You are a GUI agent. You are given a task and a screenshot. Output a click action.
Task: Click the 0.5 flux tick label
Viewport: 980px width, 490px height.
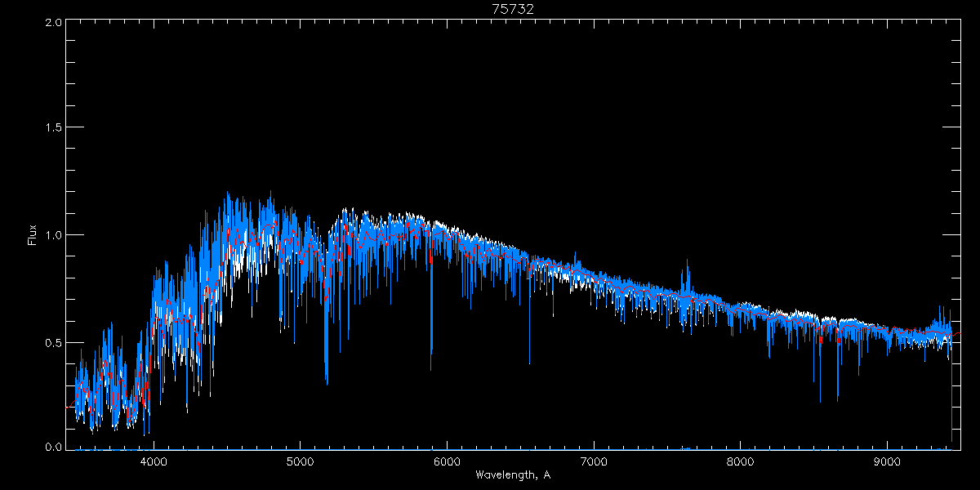coord(53,342)
